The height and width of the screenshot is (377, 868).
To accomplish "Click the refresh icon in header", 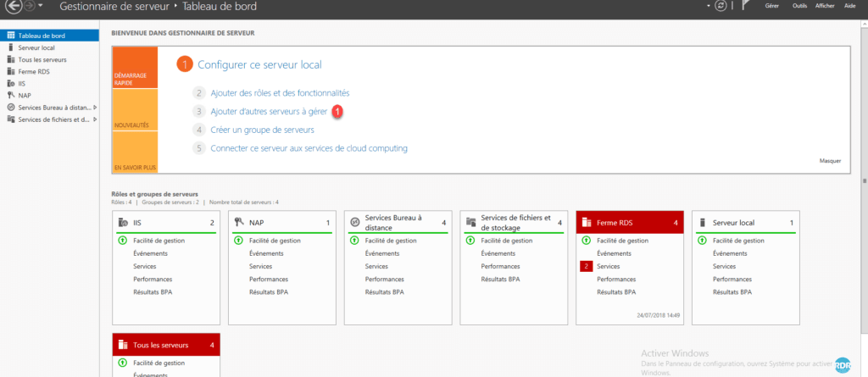I will [x=720, y=6].
